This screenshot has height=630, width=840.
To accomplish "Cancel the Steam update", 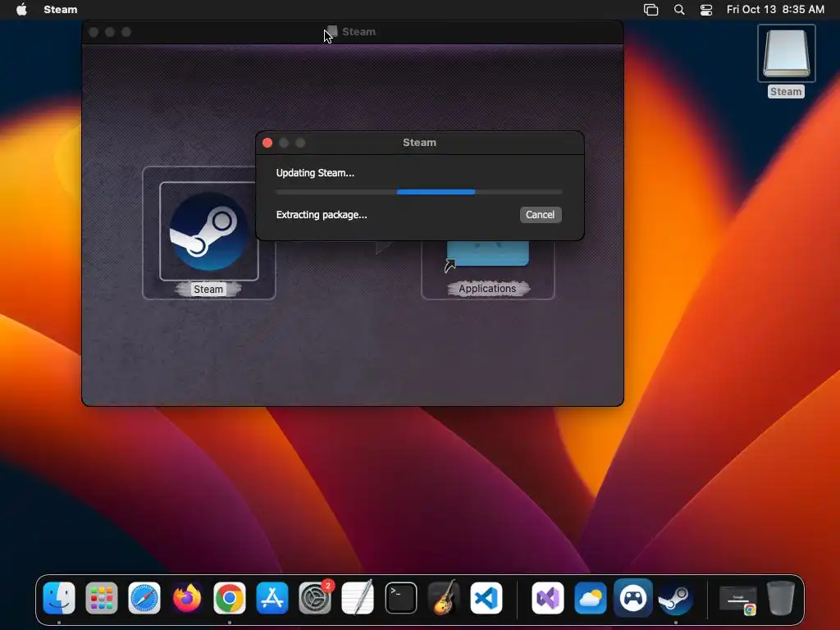I will click(x=540, y=215).
